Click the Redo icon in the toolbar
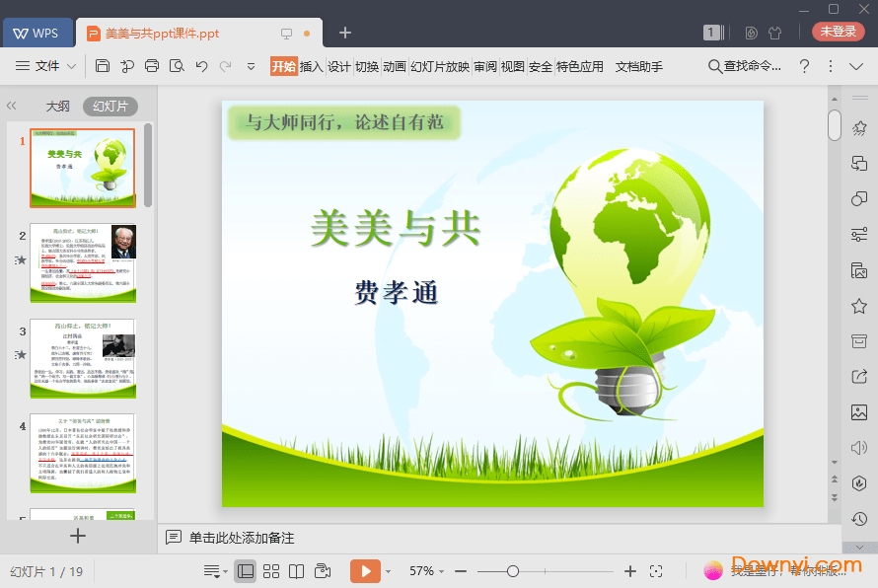Screen dimensions: 878x588 (x=225, y=66)
